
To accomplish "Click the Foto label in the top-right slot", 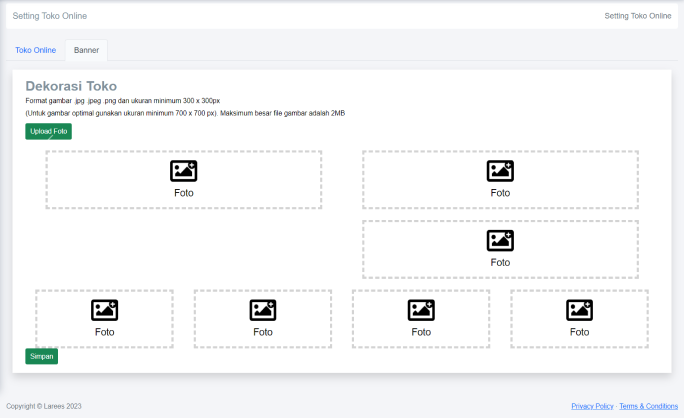I will tap(500, 193).
